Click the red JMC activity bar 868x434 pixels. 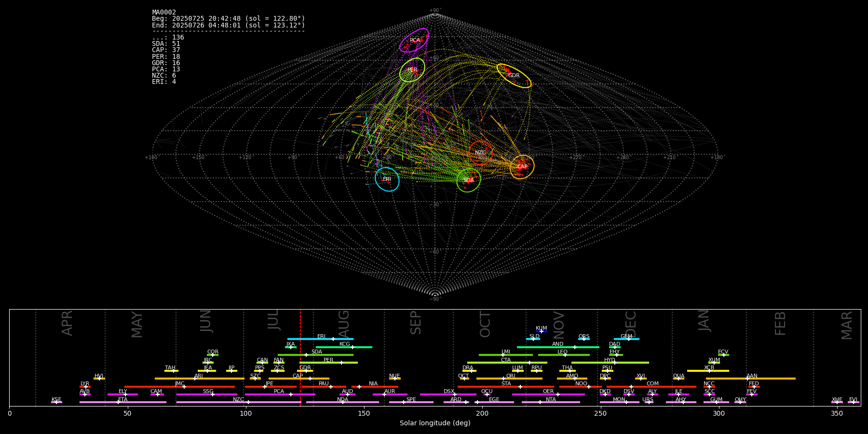click(180, 387)
